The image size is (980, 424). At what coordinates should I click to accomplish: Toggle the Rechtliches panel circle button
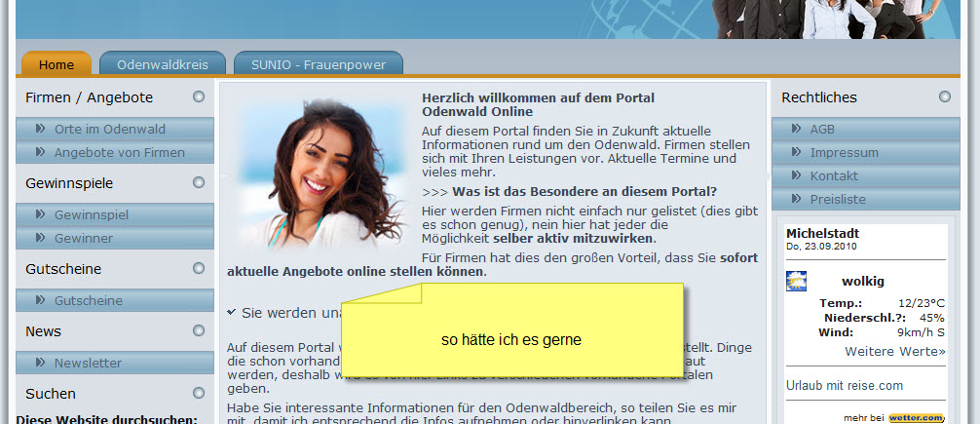[944, 96]
